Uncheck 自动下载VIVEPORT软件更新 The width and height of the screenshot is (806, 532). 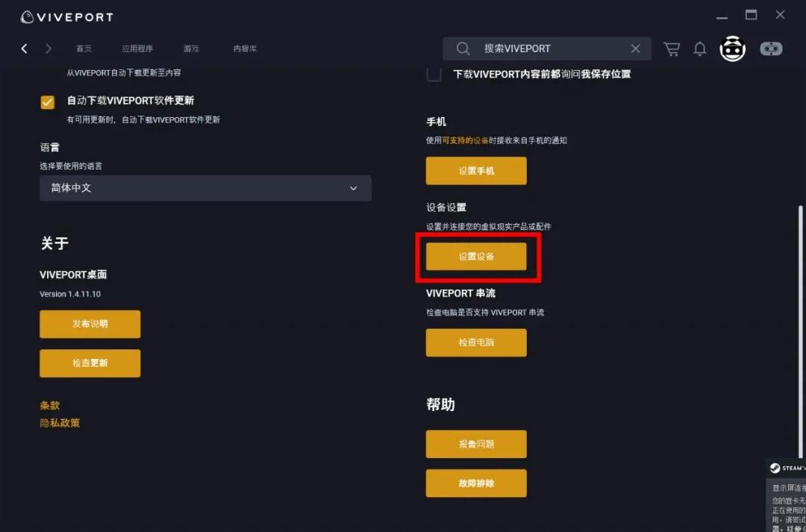48,101
